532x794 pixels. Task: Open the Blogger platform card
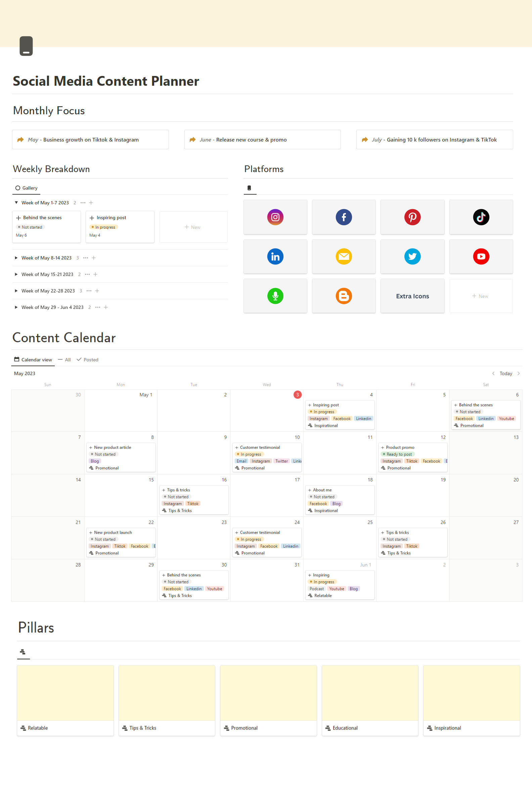tap(344, 296)
